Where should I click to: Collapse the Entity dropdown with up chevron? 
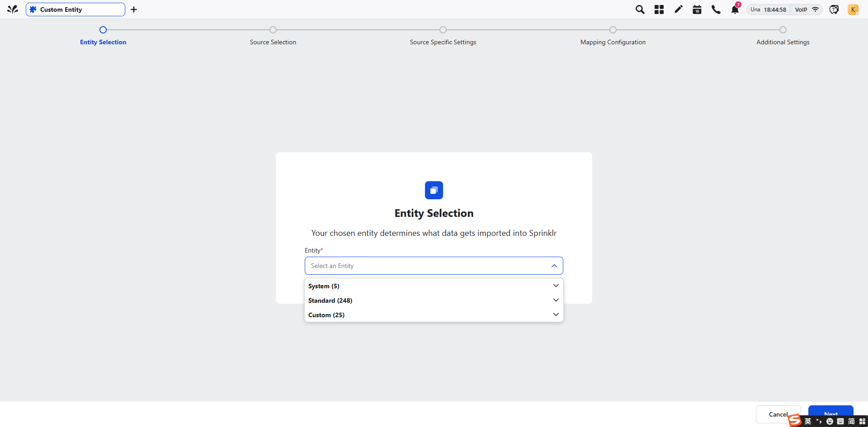554,266
